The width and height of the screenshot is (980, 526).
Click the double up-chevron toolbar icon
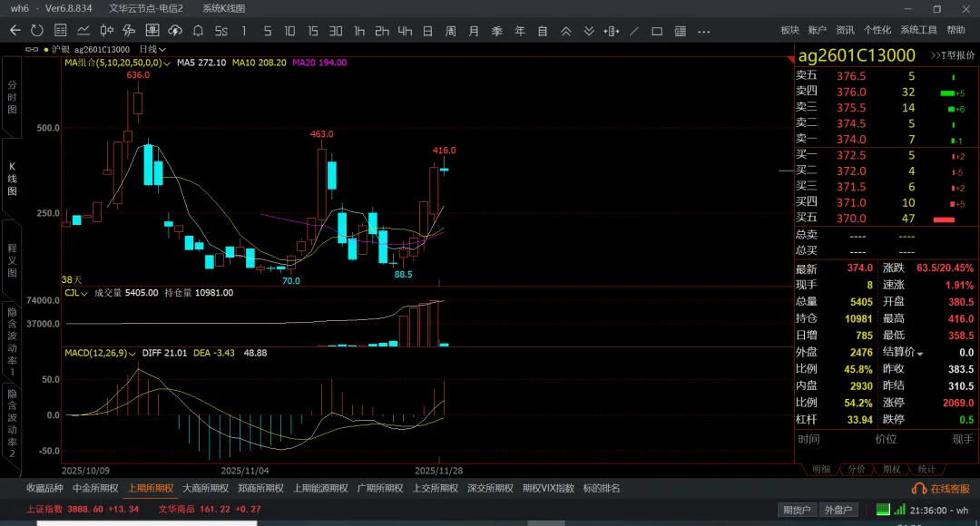coord(565,31)
